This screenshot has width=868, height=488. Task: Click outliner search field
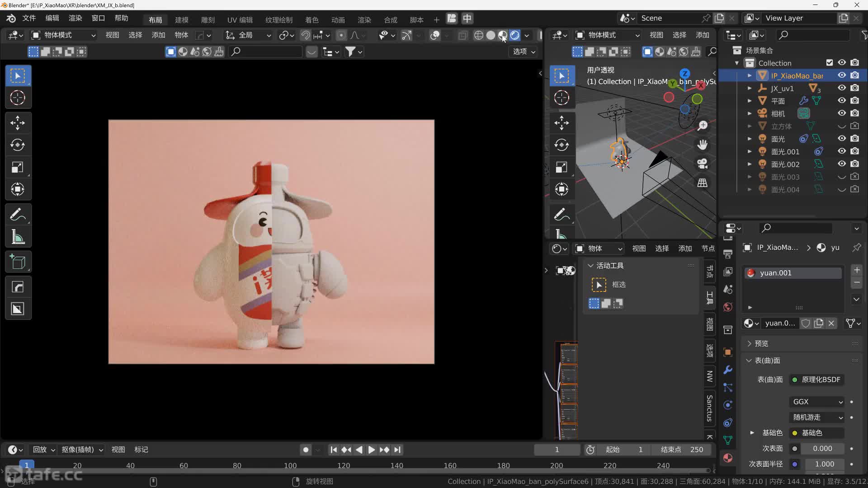coord(813,35)
